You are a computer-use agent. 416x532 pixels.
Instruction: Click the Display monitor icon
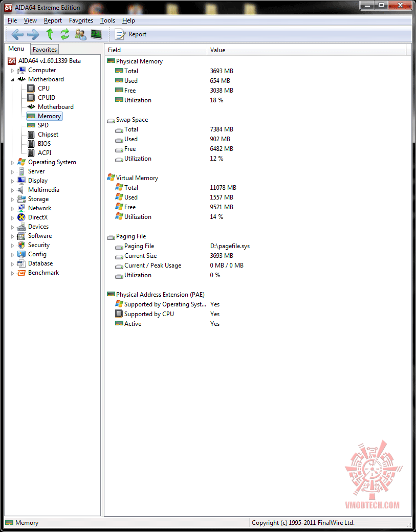[x=21, y=181]
